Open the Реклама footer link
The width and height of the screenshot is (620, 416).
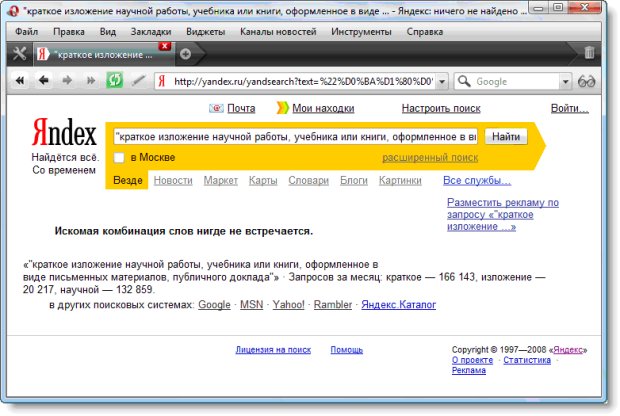point(469,370)
